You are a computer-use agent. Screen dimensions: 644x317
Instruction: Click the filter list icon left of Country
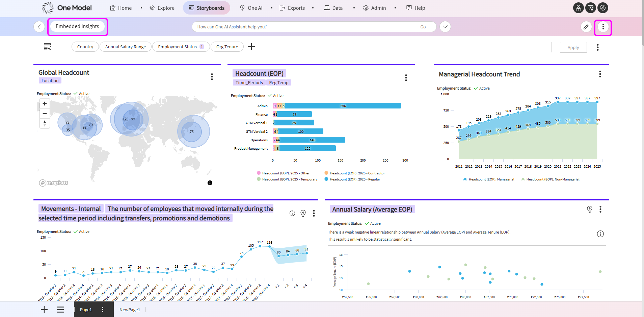tap(47, 47)
